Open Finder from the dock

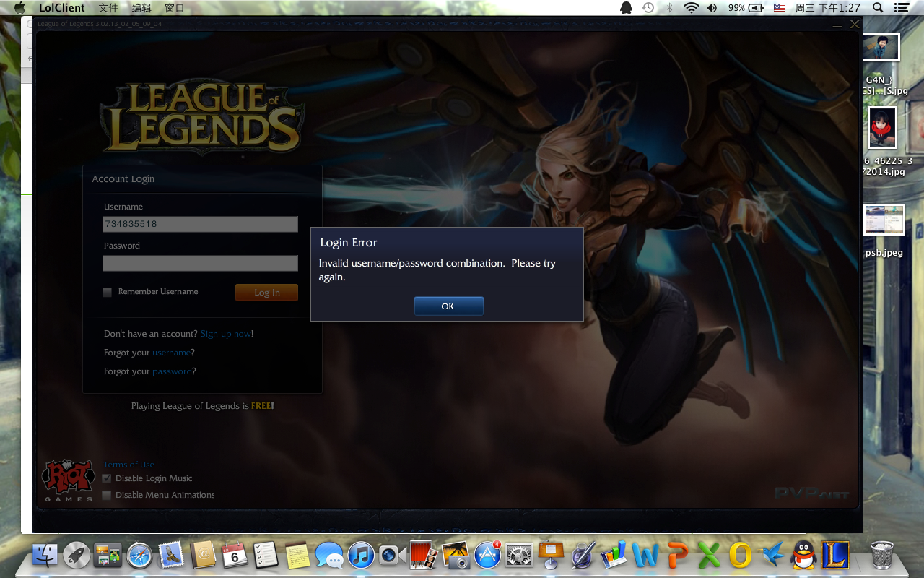click(x=45, y=555)
